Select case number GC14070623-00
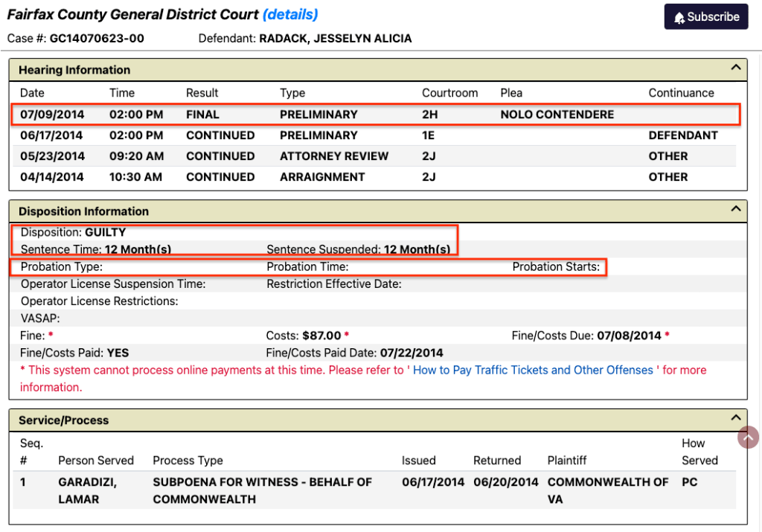 point(97,39)
